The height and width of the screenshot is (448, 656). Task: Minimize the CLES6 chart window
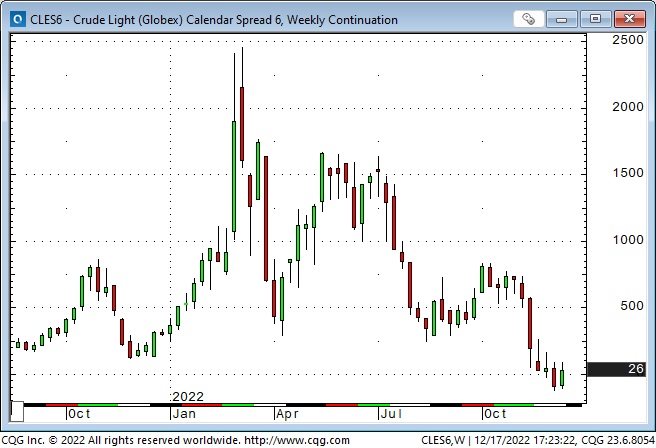561,19
